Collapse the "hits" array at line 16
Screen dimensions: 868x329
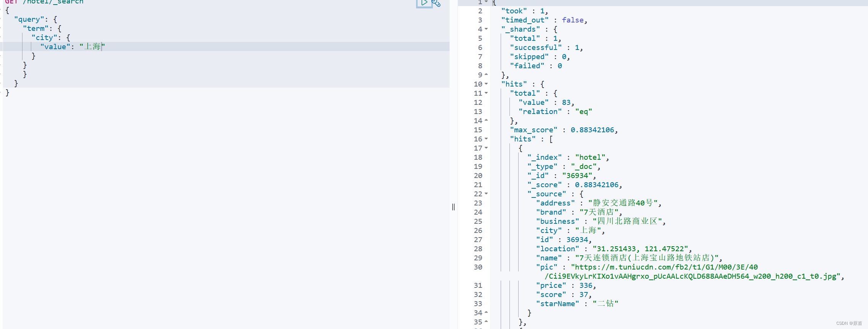[x=486, y=139]
